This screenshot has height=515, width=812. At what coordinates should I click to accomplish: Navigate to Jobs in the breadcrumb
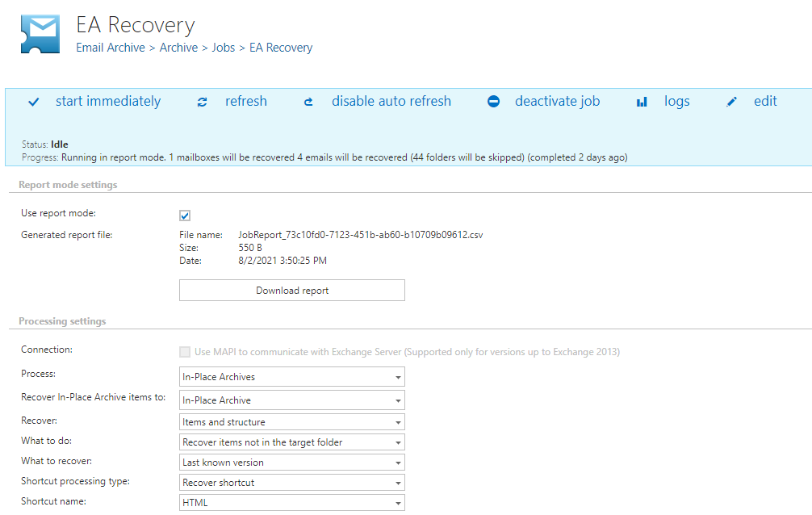223,48
